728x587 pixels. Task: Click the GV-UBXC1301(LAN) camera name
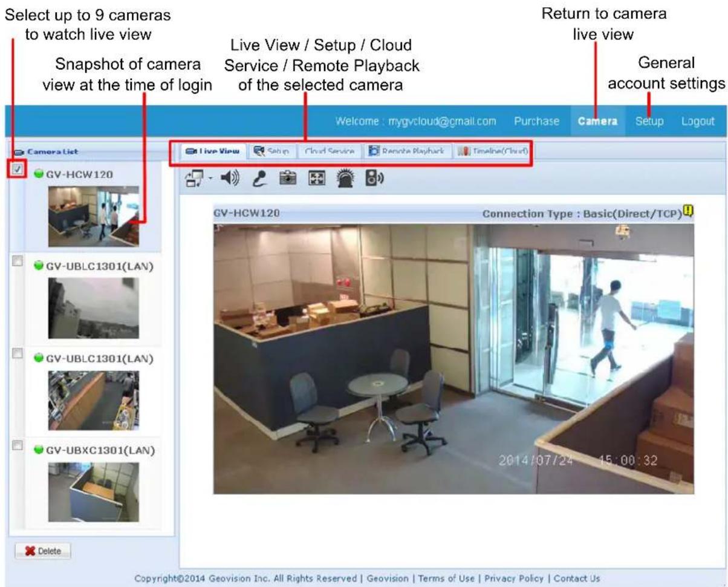[x=100, y=450]
